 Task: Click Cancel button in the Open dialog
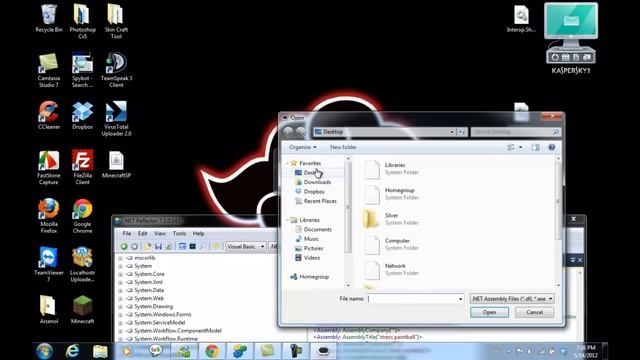coord(534,312)
